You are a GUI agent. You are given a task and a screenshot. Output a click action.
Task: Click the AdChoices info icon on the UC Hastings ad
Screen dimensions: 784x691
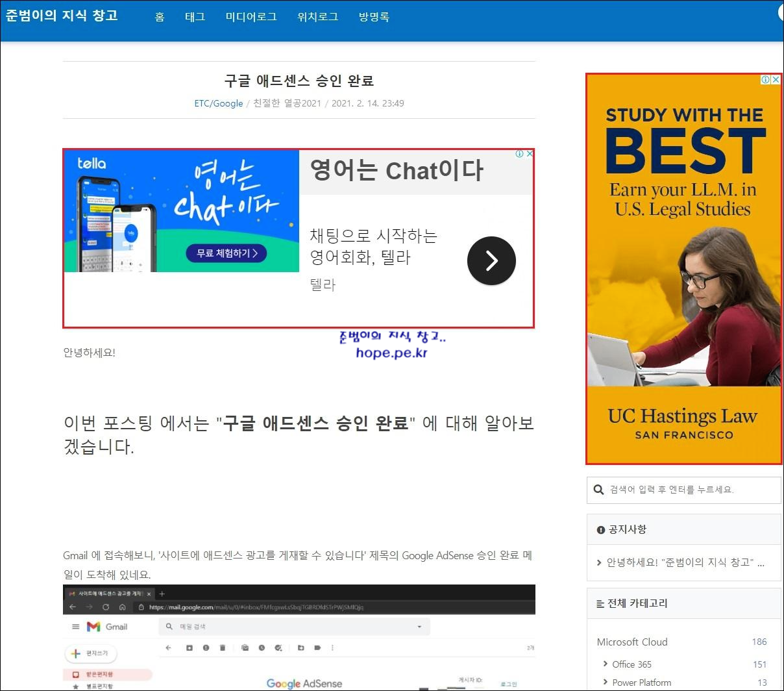766,79
